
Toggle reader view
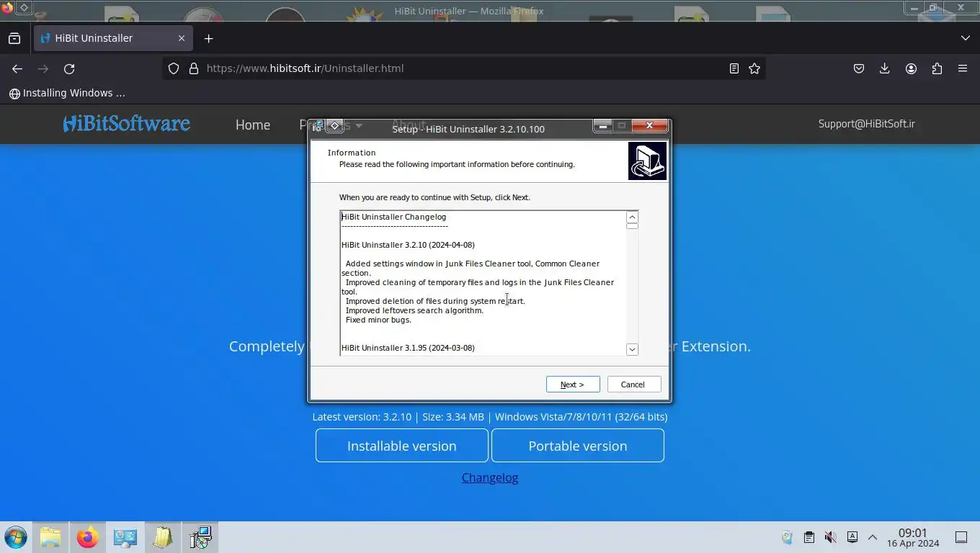(x=734, y=68)
